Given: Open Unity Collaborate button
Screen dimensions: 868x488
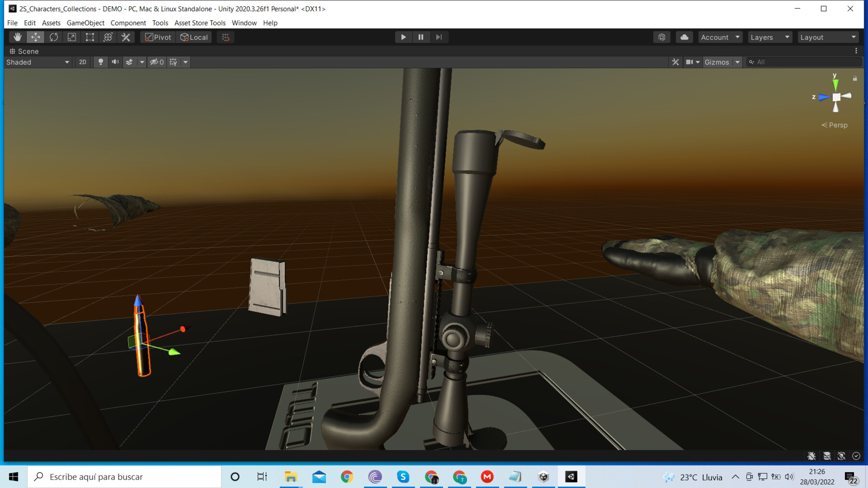Looking at the screenshot, I should point(662,37).
